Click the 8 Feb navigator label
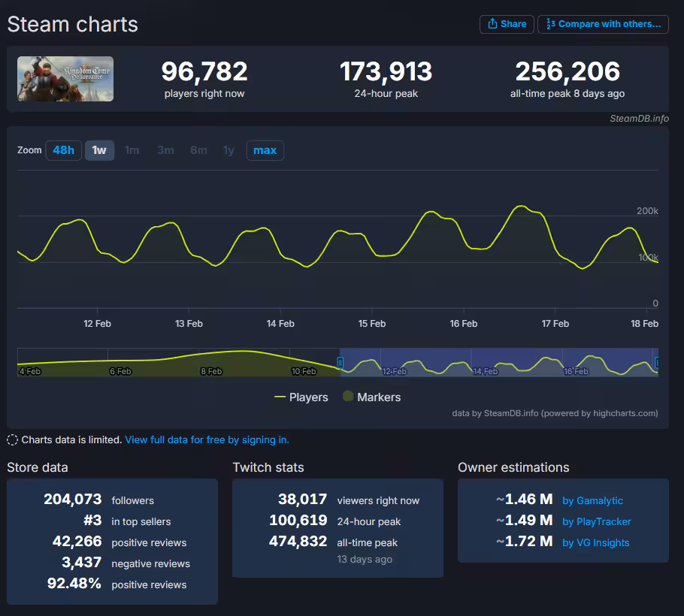The width and height of the screenshot is (684, 616). coord(211,371)
